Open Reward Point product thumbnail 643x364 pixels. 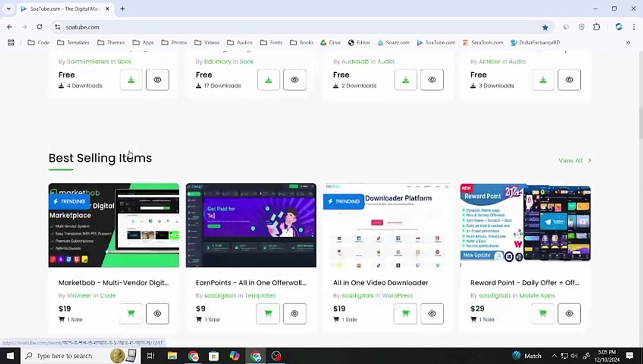(x=525, y=225)
